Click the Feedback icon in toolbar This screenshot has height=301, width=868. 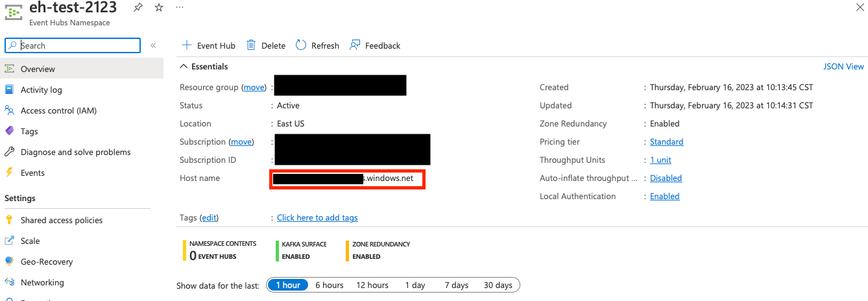(x=355, y=45)
